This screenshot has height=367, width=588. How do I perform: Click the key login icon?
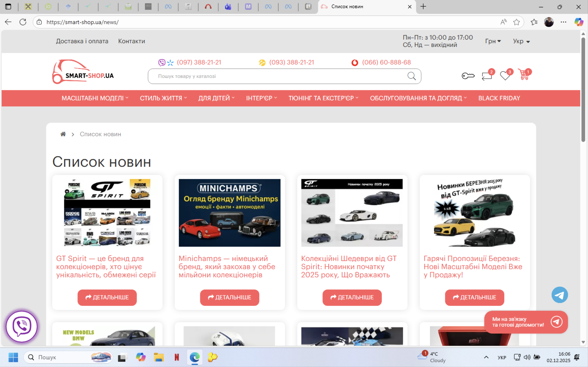(x=468, y=76)
